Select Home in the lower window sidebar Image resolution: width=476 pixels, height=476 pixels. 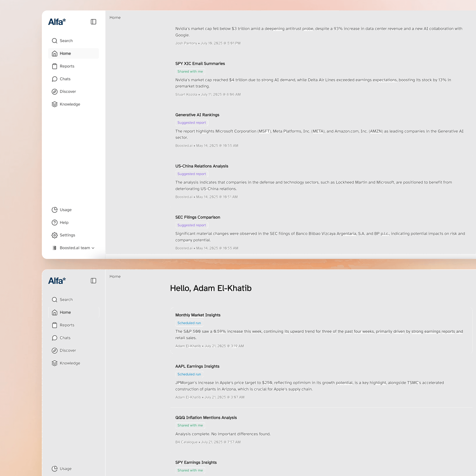pyautogui.click(x=65, y=312)
